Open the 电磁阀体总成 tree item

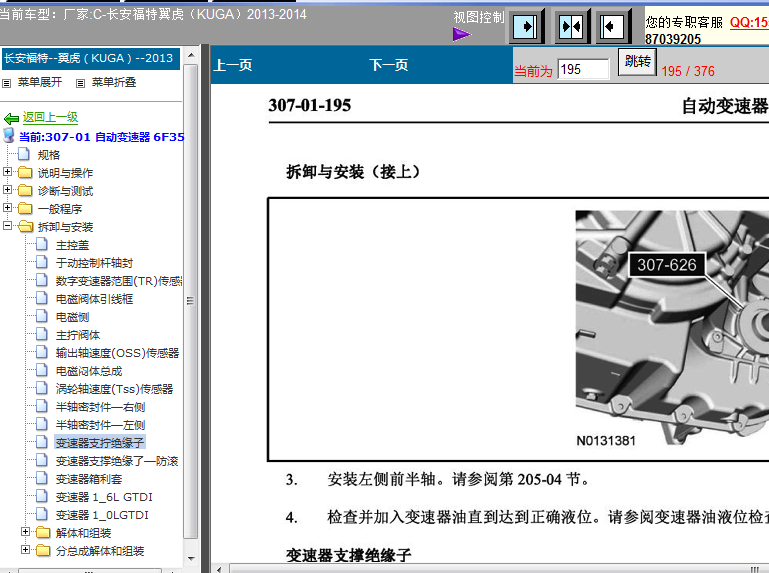pos(89,371)
